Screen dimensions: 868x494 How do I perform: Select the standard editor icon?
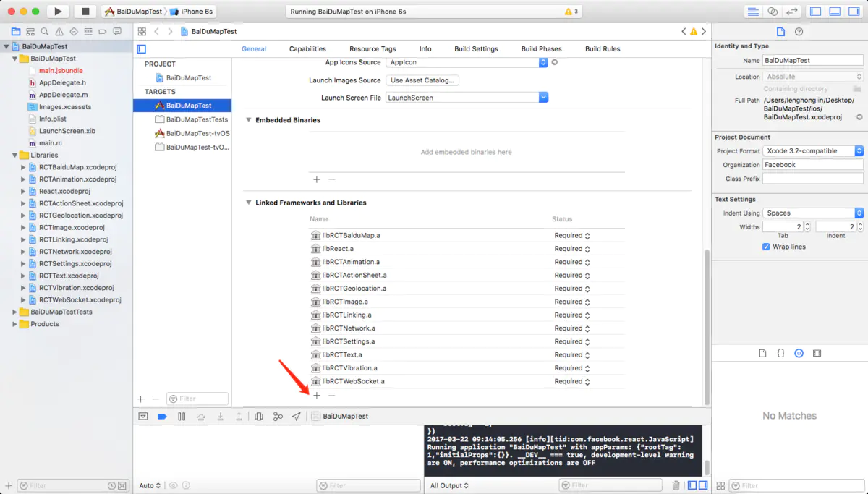click(753, 12)
